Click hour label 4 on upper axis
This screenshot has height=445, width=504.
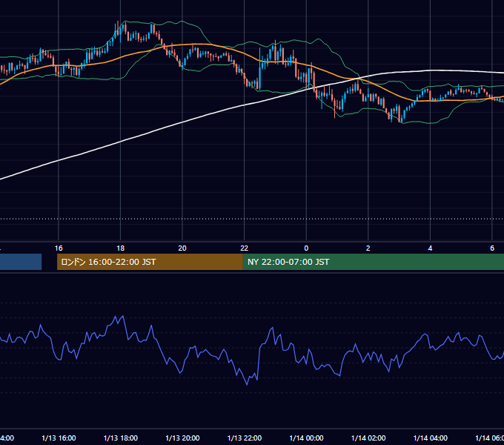point(430,248)
